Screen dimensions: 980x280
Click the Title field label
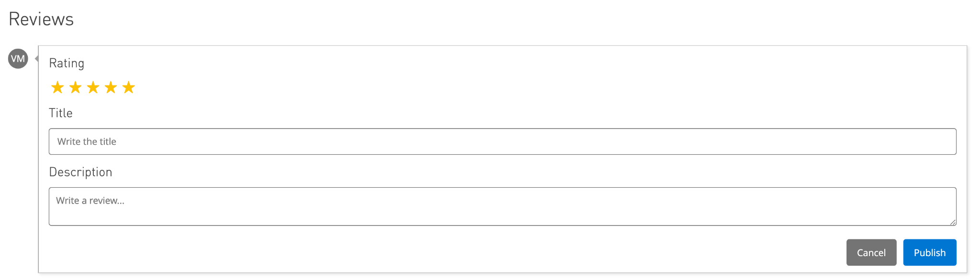(61, 113)
